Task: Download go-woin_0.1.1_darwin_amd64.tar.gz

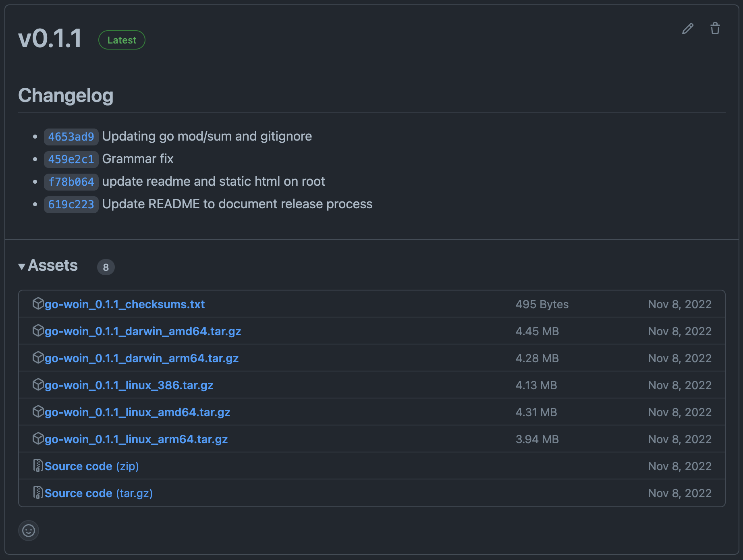Action: point(143,331)
